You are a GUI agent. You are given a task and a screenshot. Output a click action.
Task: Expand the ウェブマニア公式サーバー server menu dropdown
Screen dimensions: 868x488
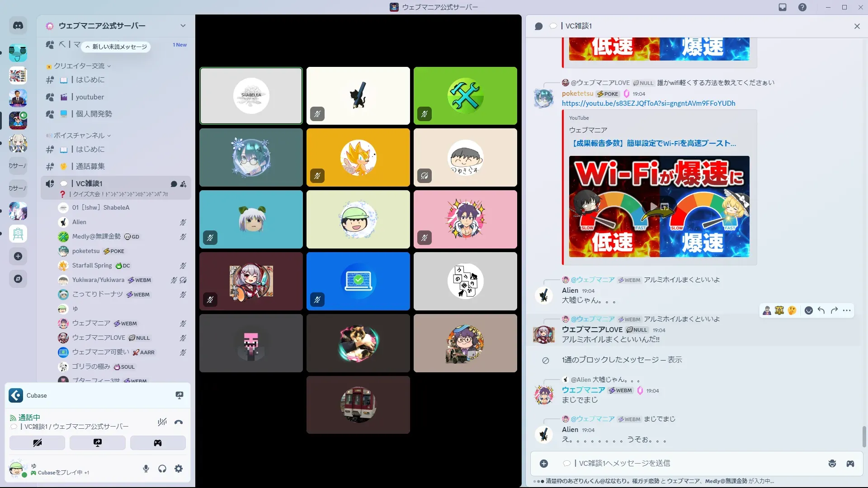tap(183, 26)
